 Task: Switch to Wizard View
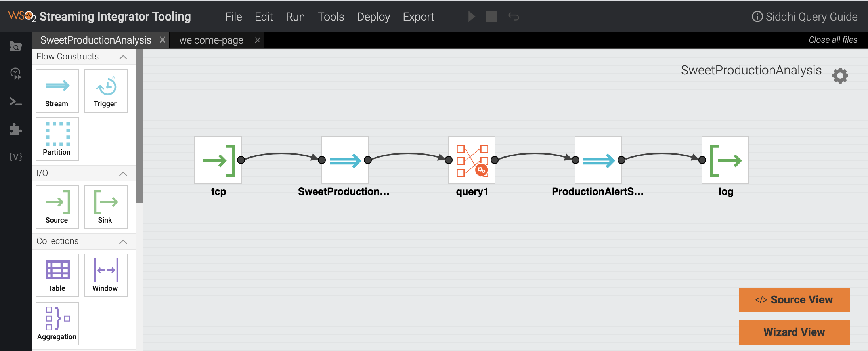pos(794,332)
